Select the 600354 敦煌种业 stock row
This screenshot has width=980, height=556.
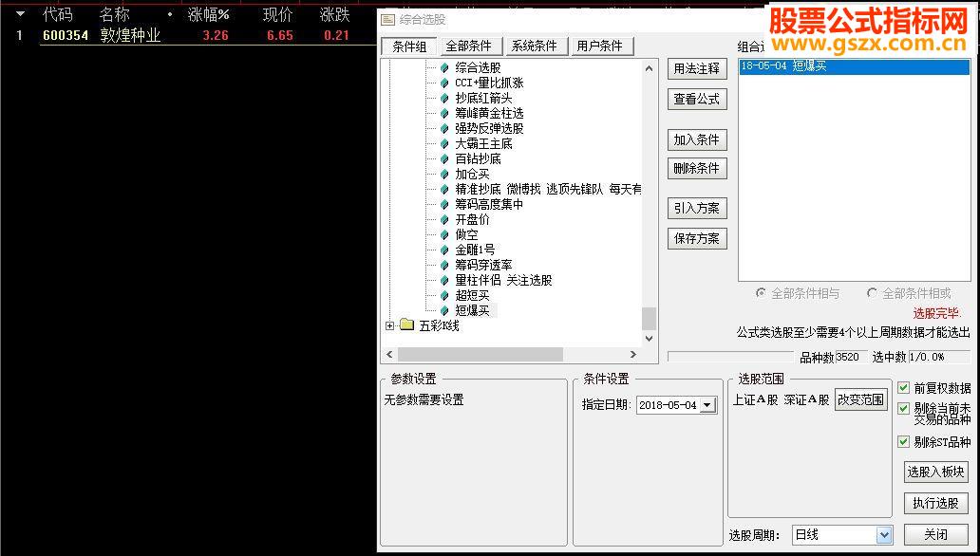187,36
